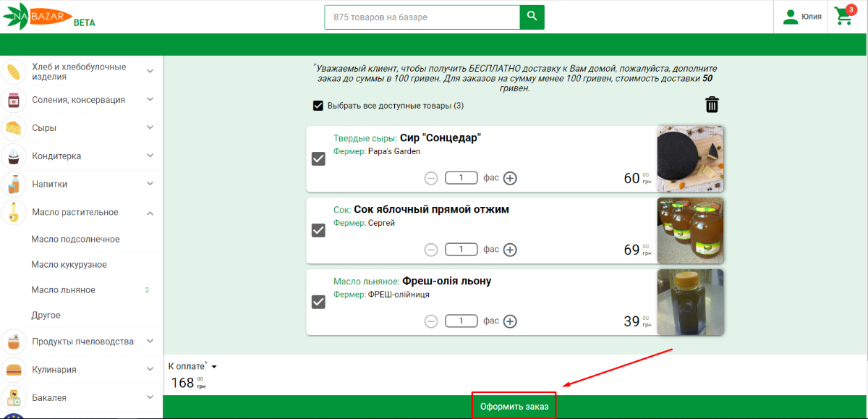Collapse the Масло растительное category
The width and height of the screenshot is (868, 419).
click(150, 213)
